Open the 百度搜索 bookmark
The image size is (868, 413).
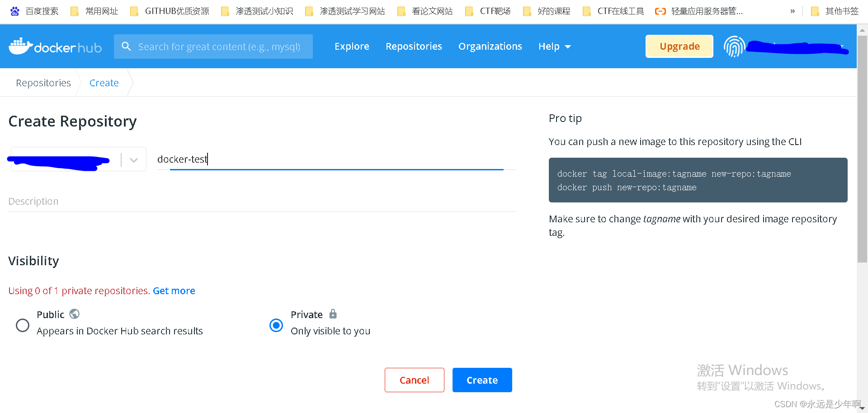[x=34, y=11]
